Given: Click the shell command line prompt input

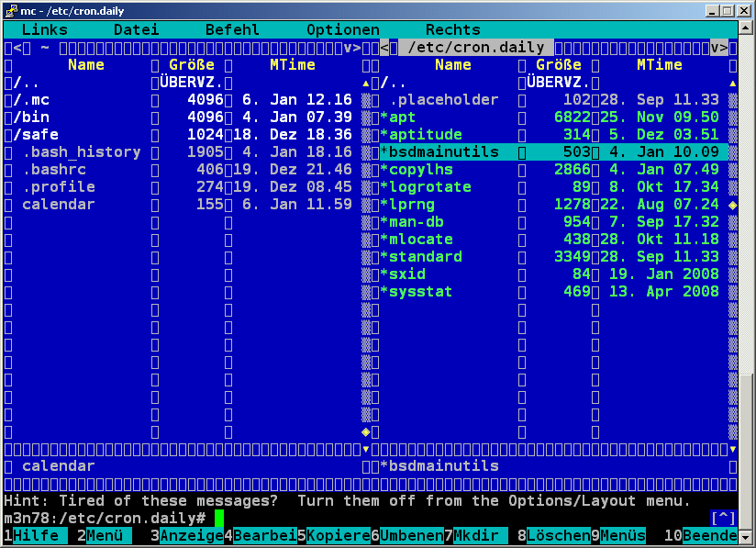Looking at the screenshot, I should pos(367,519).
